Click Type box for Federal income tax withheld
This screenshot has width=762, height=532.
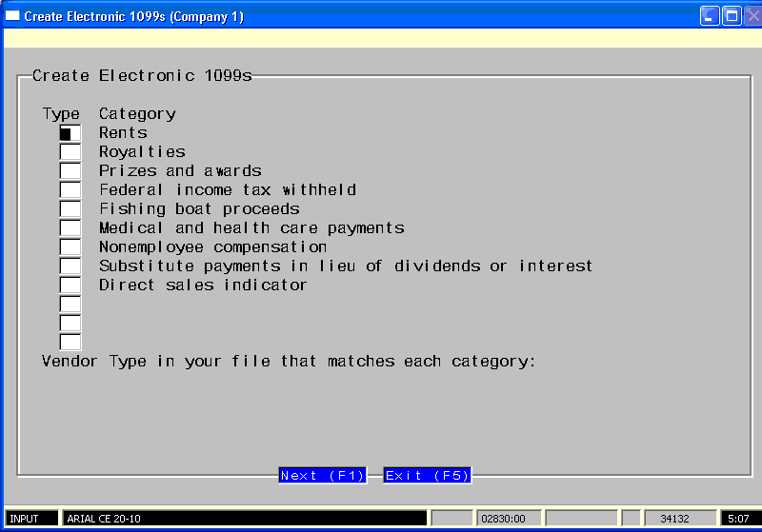tap(70, 190)
